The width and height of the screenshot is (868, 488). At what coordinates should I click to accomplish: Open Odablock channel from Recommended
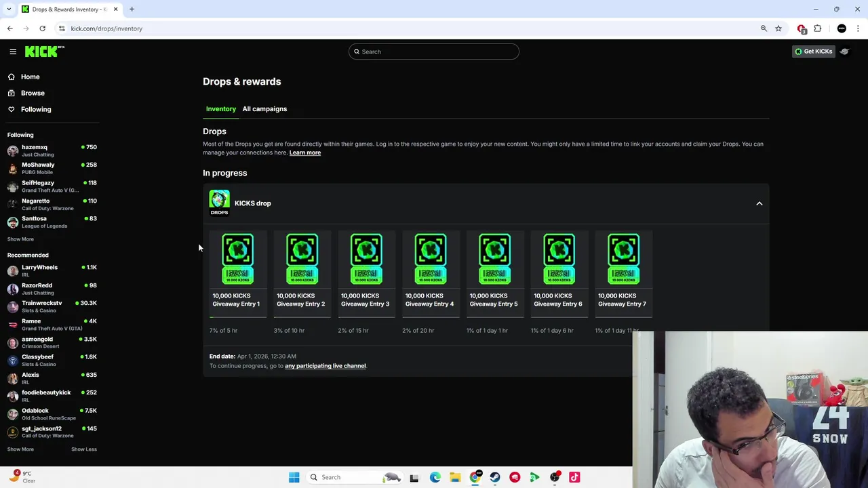pos(52,414)
